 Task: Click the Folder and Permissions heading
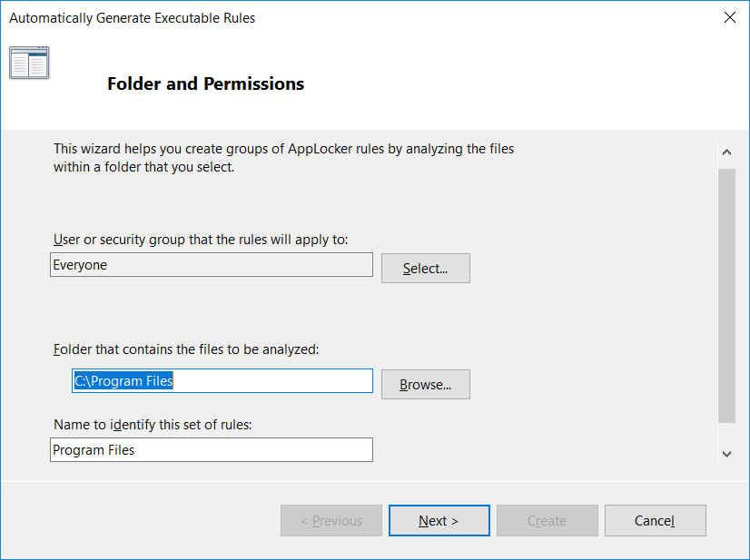tap(206, 84)
